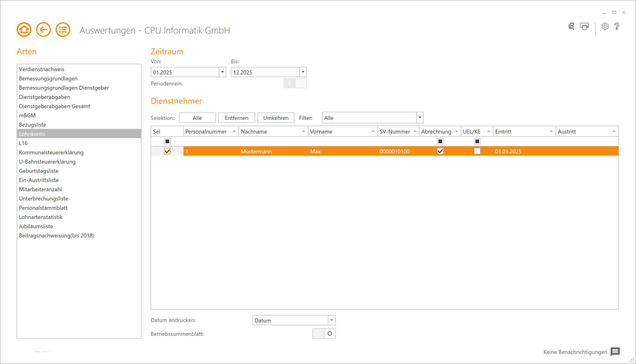Enable the UEL/KE checkbox for Mustermann
Viewport: 636px width, 364px height.
click(477, 151)
